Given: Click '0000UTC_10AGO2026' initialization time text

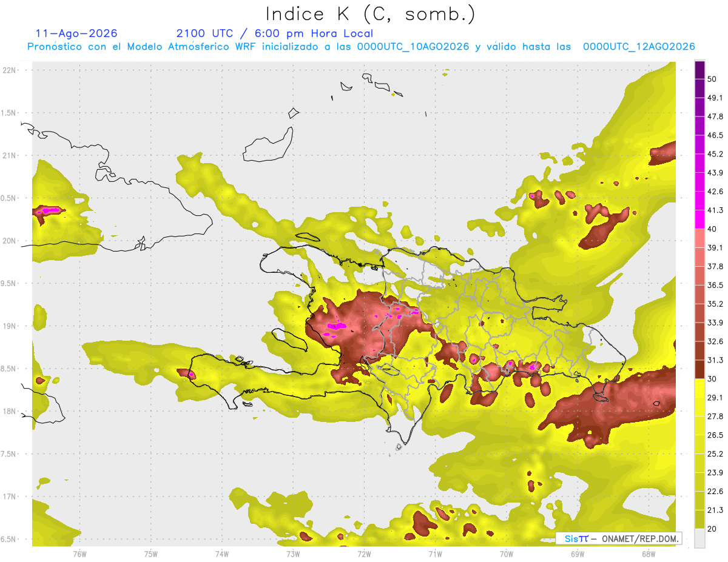Looking at the screenshot, I should 413,47.
